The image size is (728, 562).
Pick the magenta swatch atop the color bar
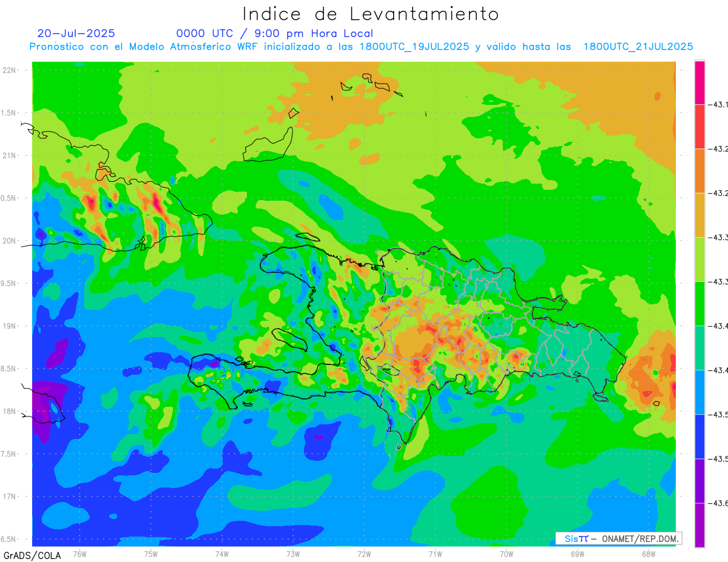click(x=699, y=82)
